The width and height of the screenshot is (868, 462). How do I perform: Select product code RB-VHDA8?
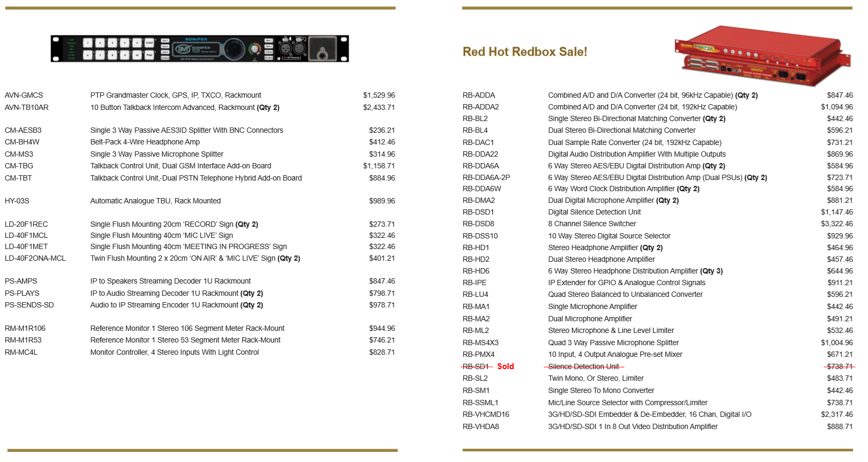click(481, 426)
